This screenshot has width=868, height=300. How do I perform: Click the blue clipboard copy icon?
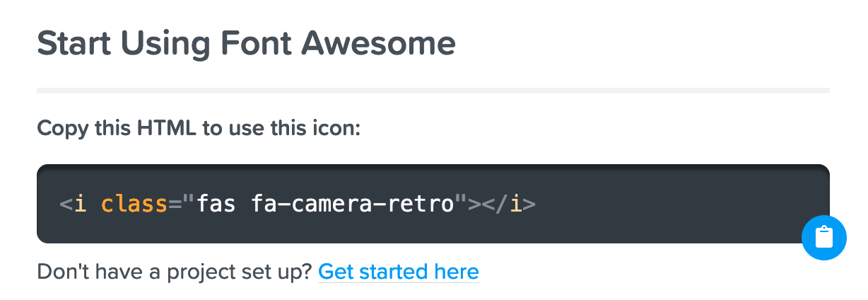click(824, 238)
